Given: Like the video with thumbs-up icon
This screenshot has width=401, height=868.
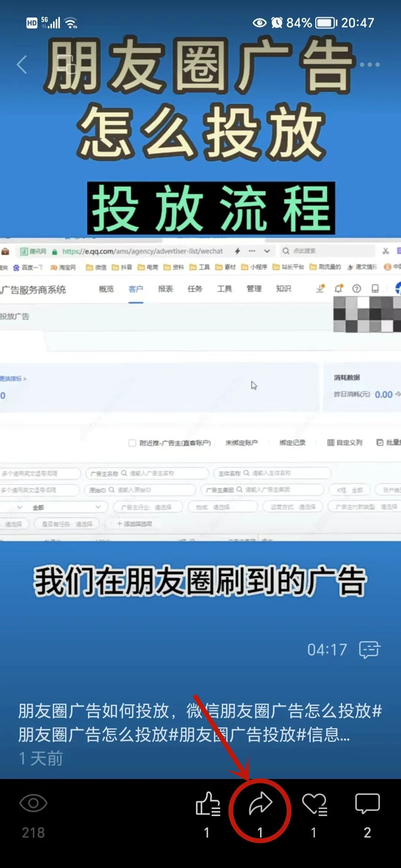Looking at the screenshot, I should click(208, 804).
